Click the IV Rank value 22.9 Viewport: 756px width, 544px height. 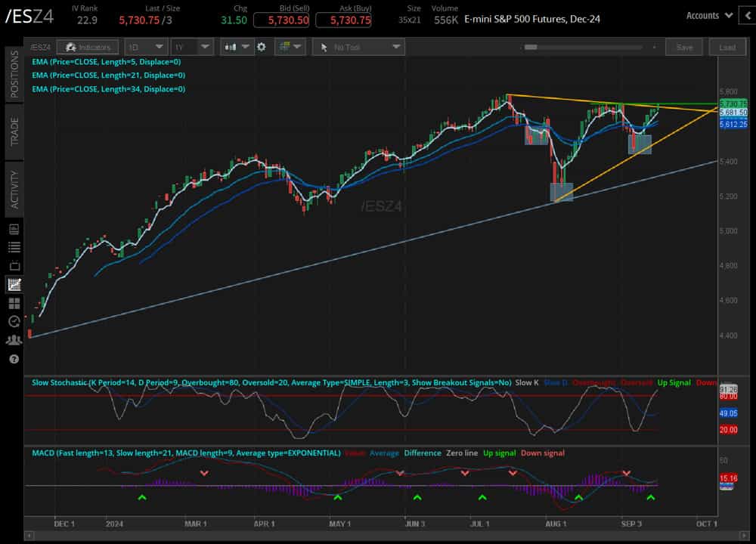click(x=87, y=20)
